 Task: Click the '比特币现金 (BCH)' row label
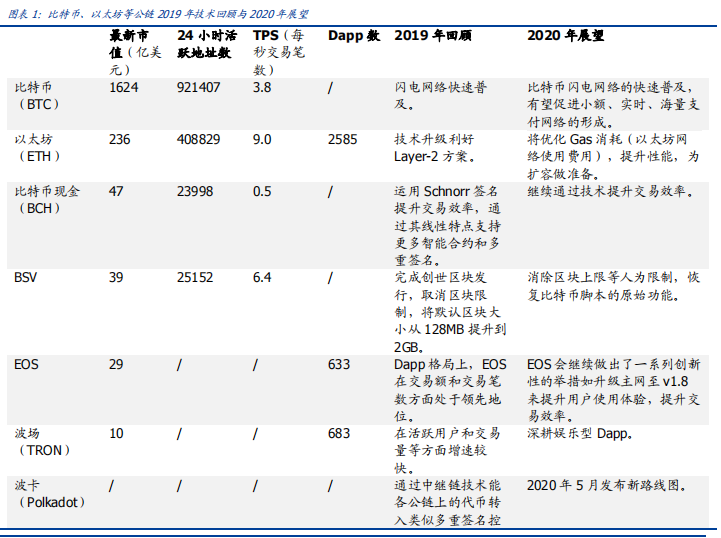[x=47, y=200]
